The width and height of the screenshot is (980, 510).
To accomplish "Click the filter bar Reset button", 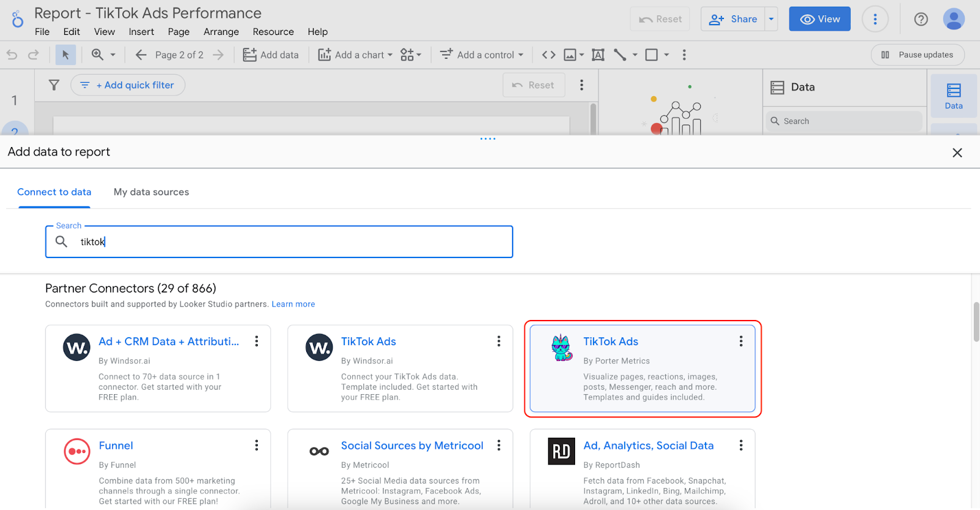I will [x=533, y=85].
